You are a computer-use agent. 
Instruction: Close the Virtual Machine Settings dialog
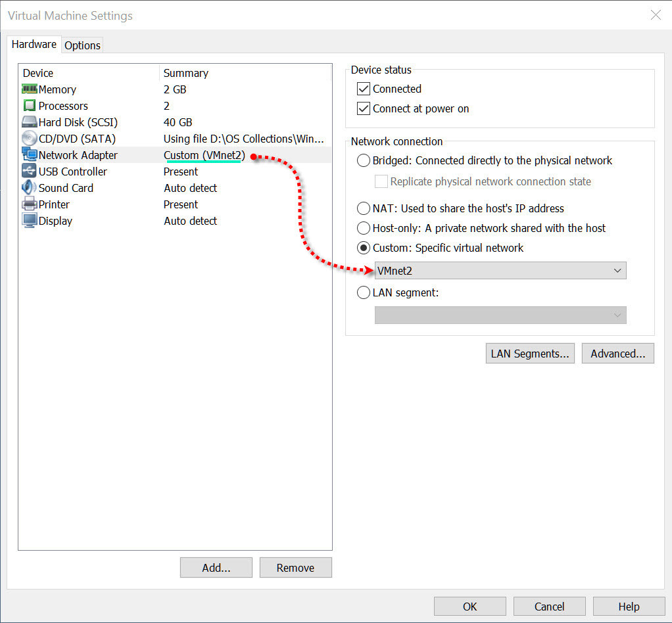(x=656, y=15)
